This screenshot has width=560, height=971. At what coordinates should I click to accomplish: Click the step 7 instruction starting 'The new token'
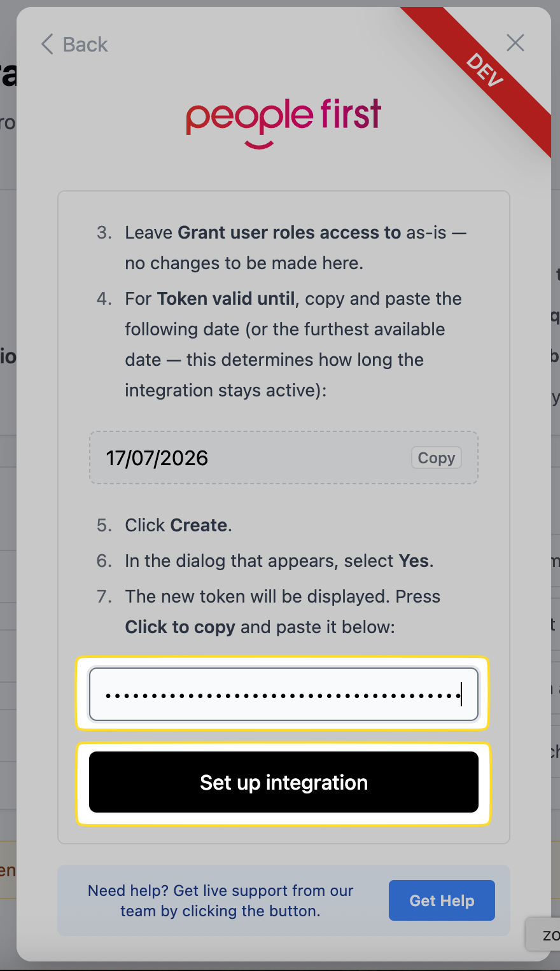283,597
